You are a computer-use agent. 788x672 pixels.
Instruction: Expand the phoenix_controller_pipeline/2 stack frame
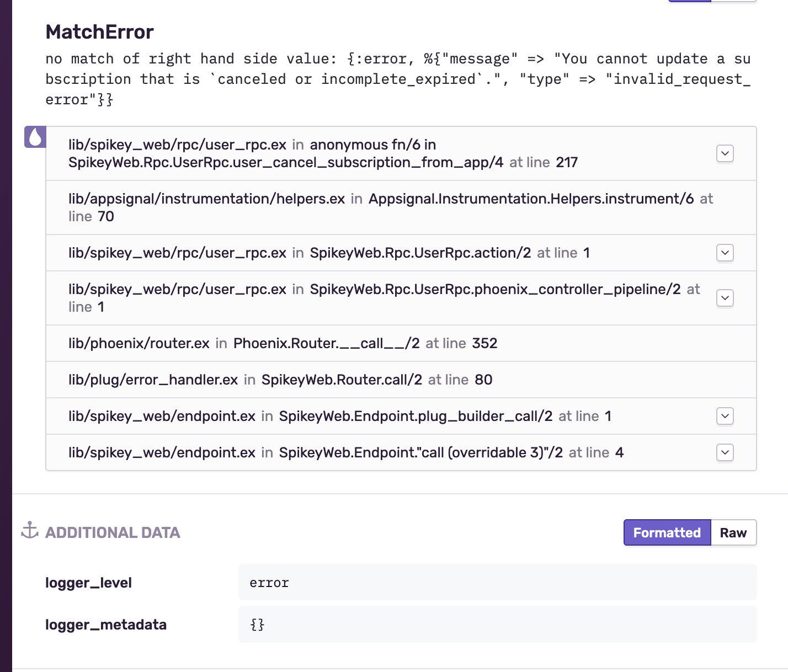pyautogui.click(x=725, y=298)
